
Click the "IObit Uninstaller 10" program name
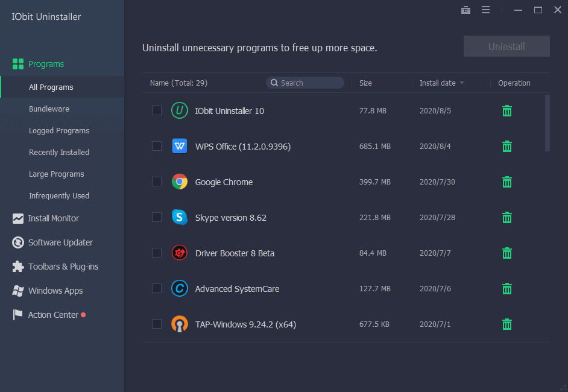(230, 111)
